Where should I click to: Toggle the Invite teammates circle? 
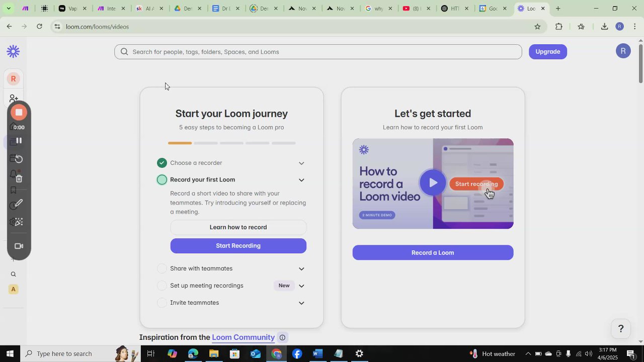point(162,303)
